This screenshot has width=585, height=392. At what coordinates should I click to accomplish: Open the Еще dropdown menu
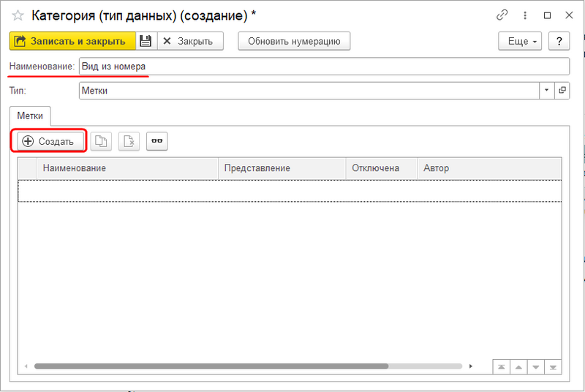click(x=520, y=41)
